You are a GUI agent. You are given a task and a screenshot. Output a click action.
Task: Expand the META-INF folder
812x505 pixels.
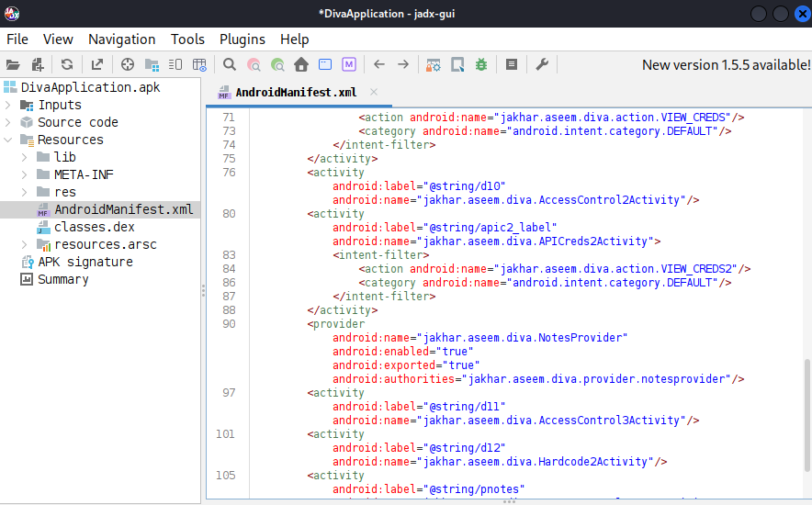[x=24, y=174]
